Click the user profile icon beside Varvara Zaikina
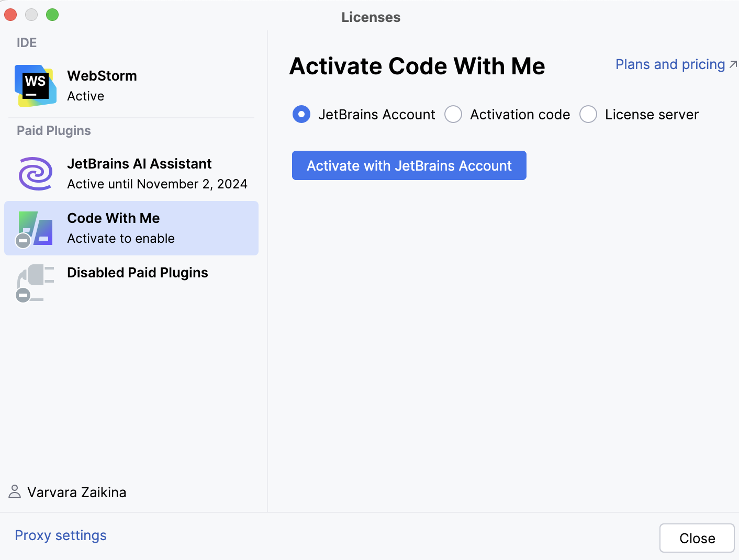Viewport: 739px width, 560px height. pyautogui.click(x=15, y=492)
